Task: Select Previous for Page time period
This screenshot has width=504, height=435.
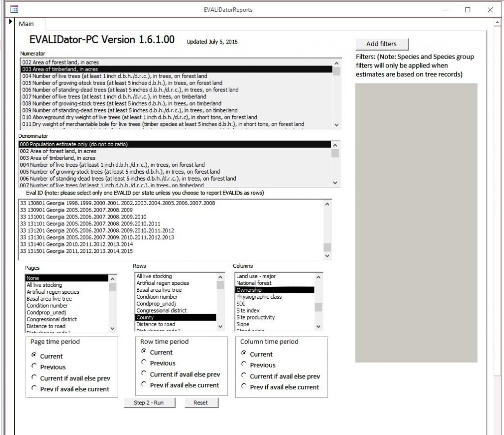Action: click(34, 366)
